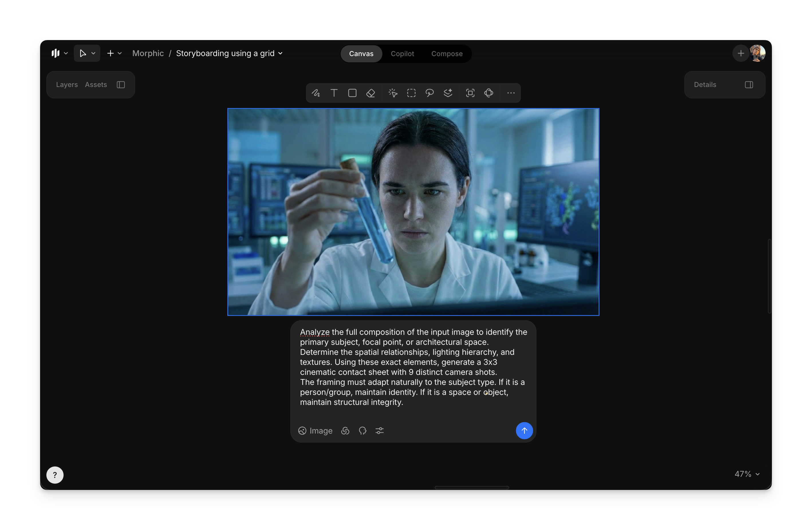Expand the pointer tool dropdown arrow
Screen dimensions: 812x530
[93, 54]
